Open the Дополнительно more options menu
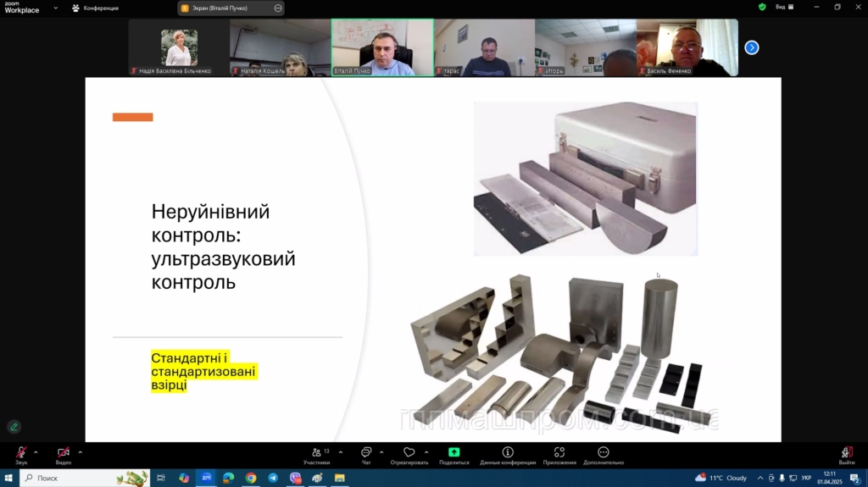This screenshot has width=868, height=487. point(603,455)
